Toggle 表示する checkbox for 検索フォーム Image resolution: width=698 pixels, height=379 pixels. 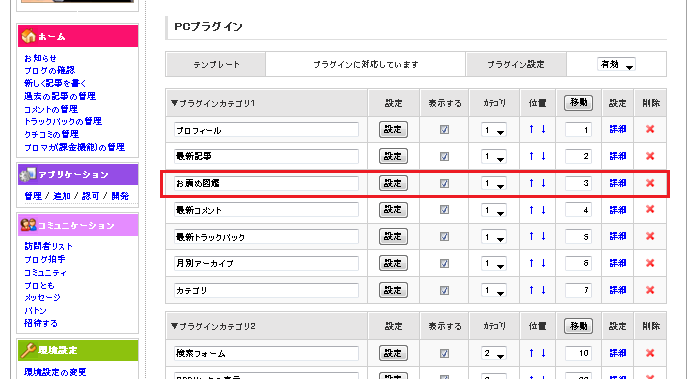(444, 353)
